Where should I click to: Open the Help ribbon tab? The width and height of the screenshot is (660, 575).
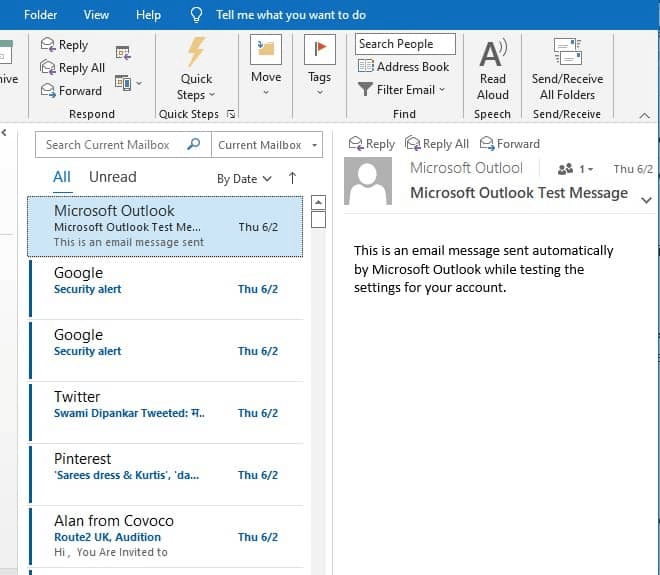(148, 15)
